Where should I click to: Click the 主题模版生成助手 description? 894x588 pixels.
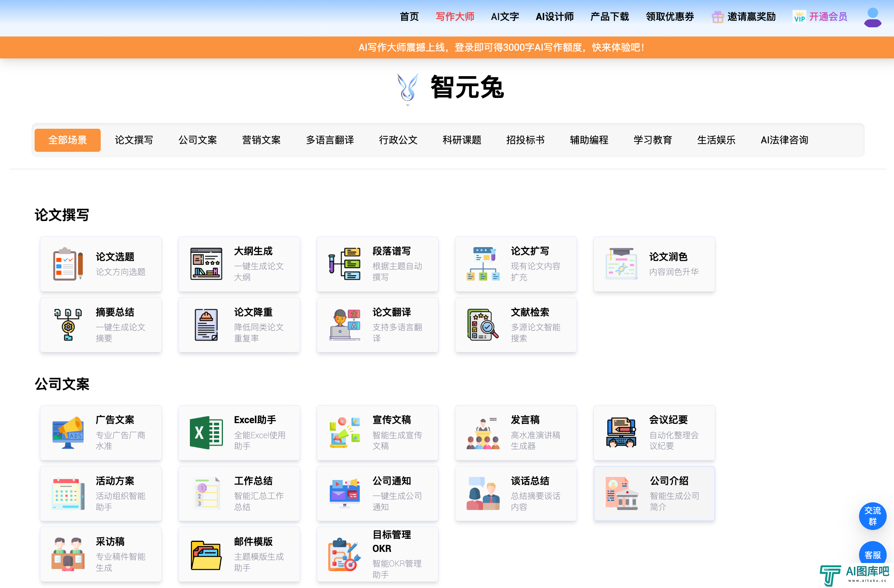(x=259, y=562)
